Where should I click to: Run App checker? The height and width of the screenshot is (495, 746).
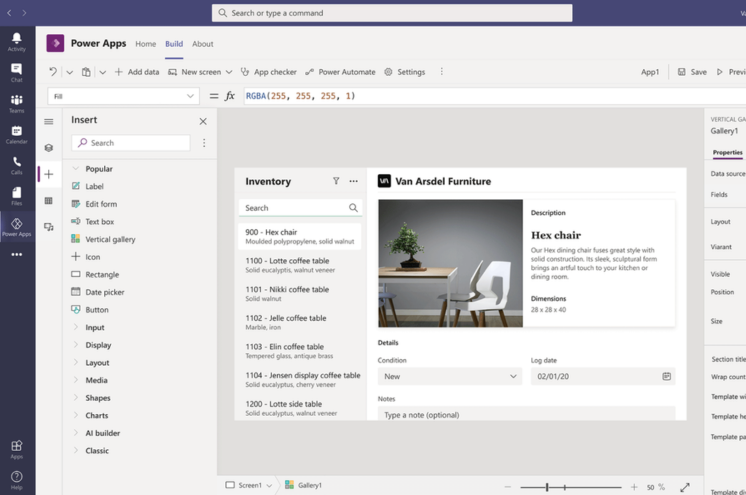pyautogui.click(x=268, y=72)
